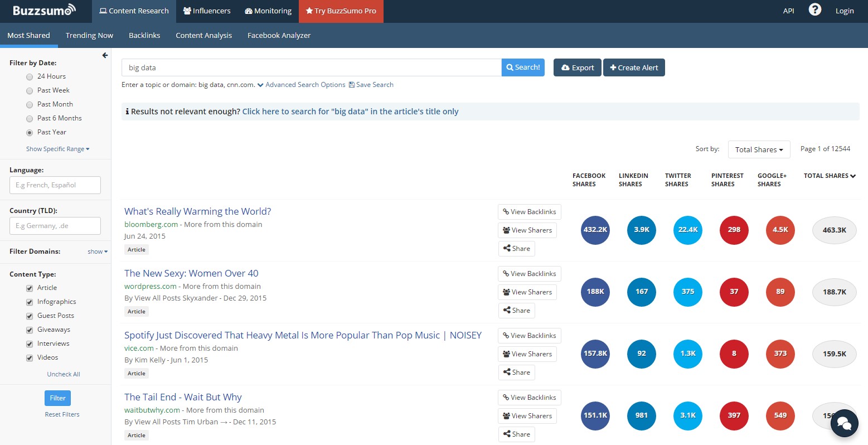Screen dimensions: 868x445
Task: Click the Language filter input field
Action: pyautogui.click(x=55, y=185)
